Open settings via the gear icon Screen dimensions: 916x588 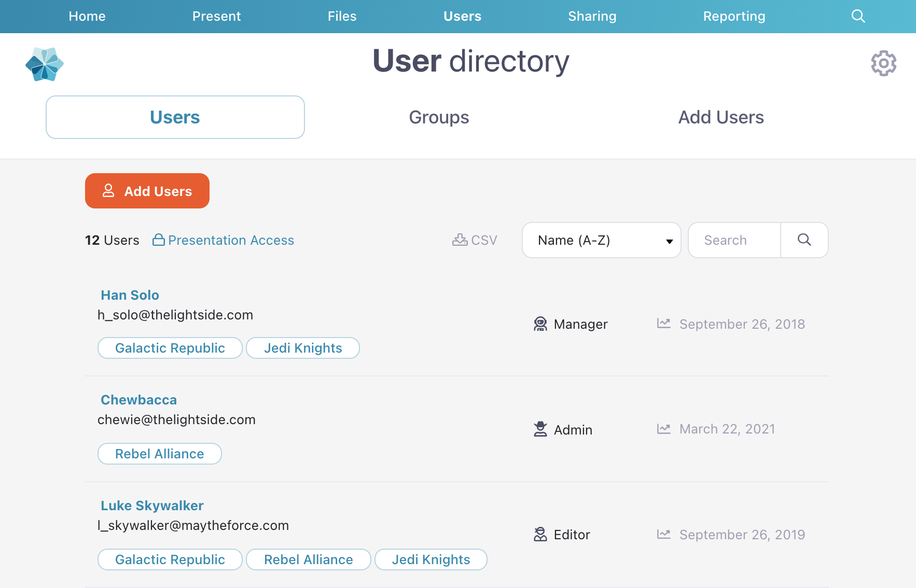(x=883, y=63)
